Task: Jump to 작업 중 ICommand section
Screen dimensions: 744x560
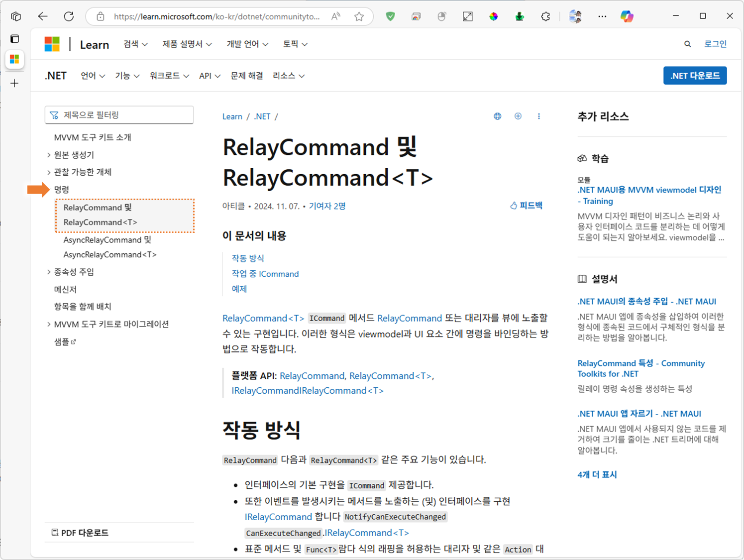Action: tap(265, 274)
